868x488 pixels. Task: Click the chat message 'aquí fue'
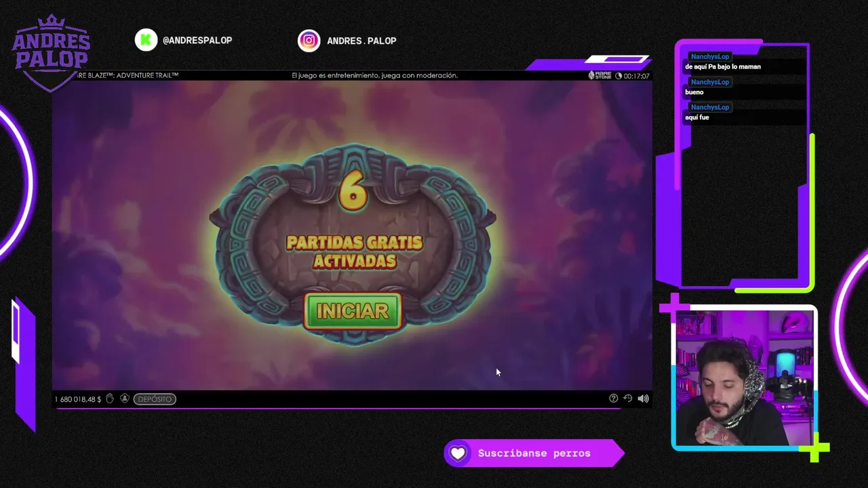click(697, 117)
